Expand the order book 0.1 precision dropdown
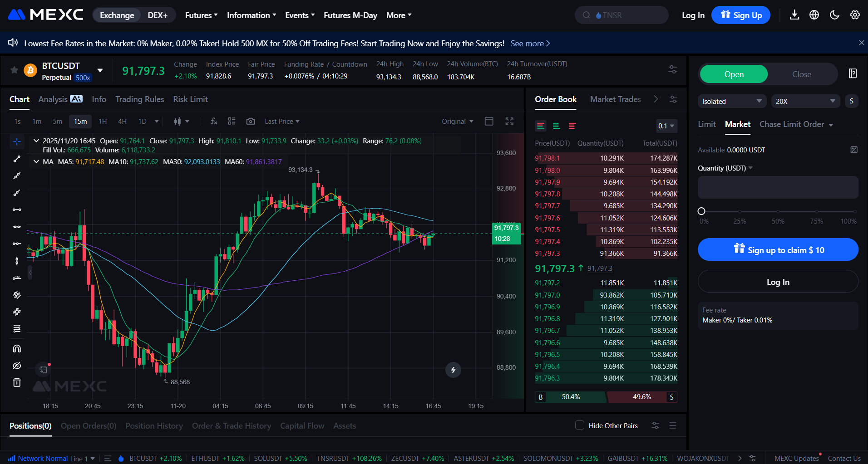Viewport: 868px width, 464px height. click(666, 126)
